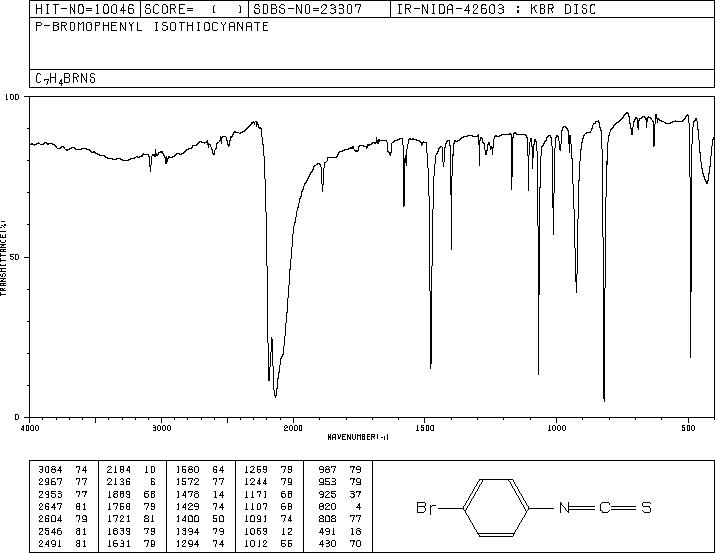Click the 925 wavenumber value
Screen dimensions: 715x553
[327, 494]
